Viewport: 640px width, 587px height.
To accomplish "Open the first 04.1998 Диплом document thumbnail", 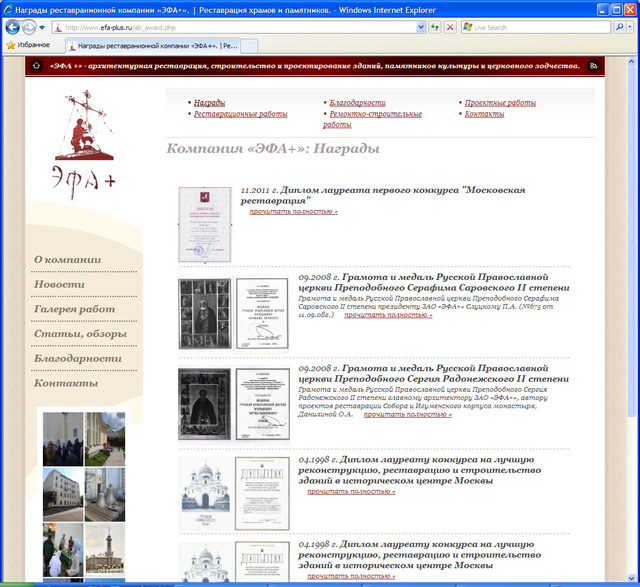I will tap(262, 494).
